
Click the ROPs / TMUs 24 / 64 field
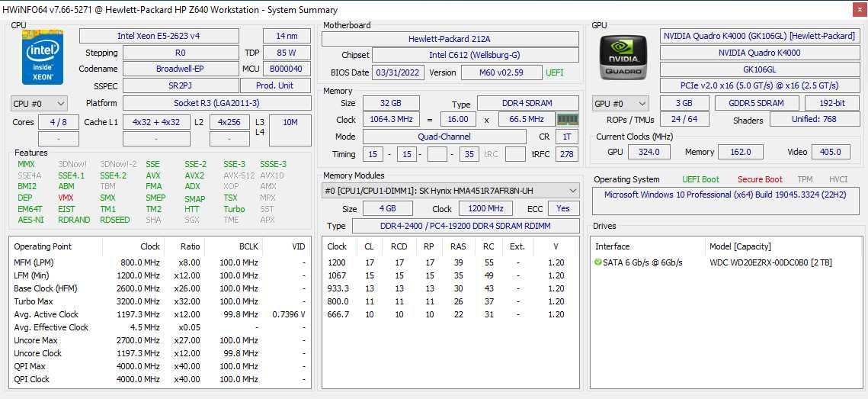(684, 119)
